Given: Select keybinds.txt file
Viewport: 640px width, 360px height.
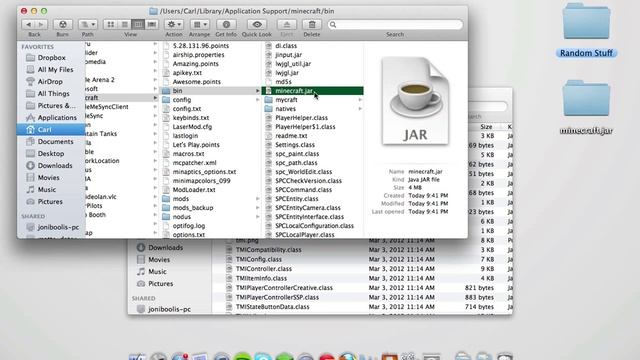Looking at the screenshot, I should tap(191, 118).
